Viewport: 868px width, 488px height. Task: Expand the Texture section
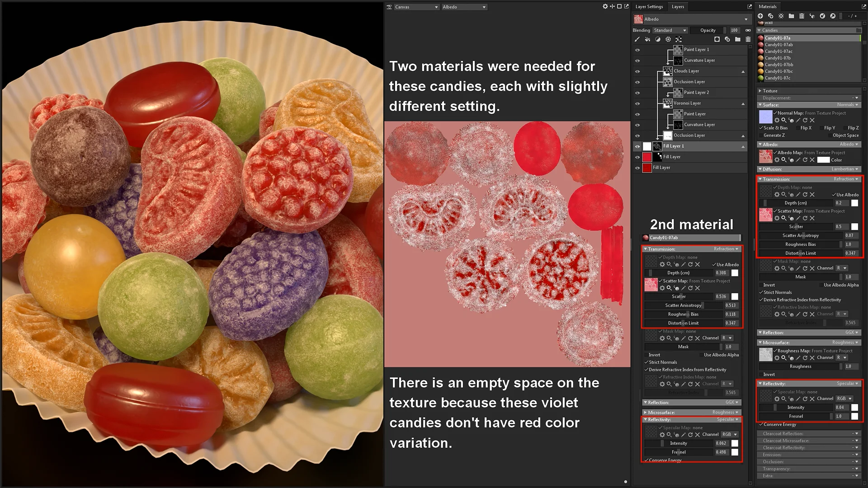coord(760,91)
